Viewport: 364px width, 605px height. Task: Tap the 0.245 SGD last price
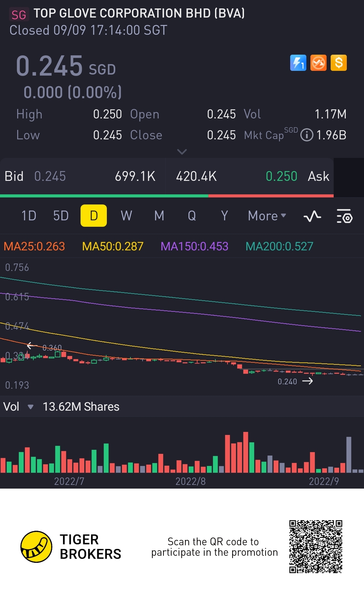[x=66, y=66]
